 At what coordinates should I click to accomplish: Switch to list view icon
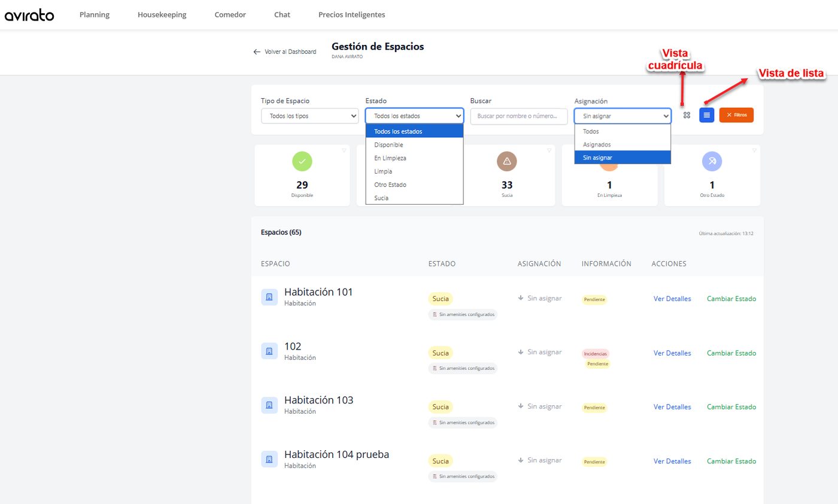[706, 115]
